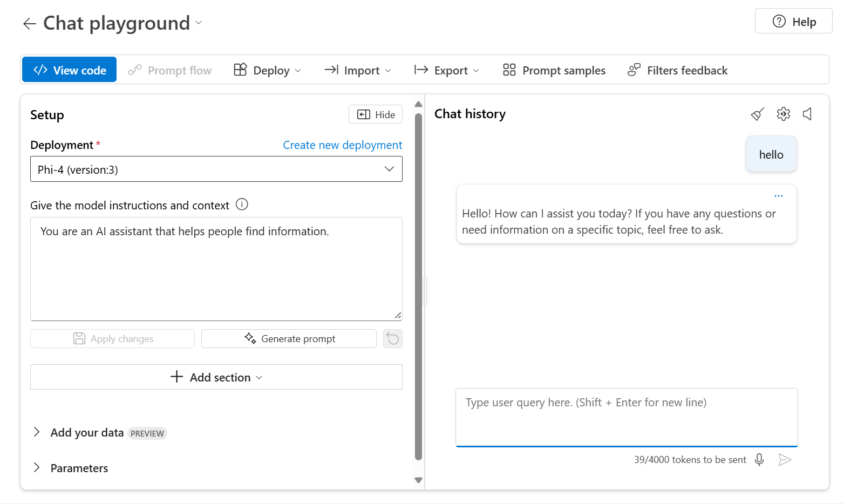Click into the system message text area
844x504 pixels.
click(x=216, y=269)
